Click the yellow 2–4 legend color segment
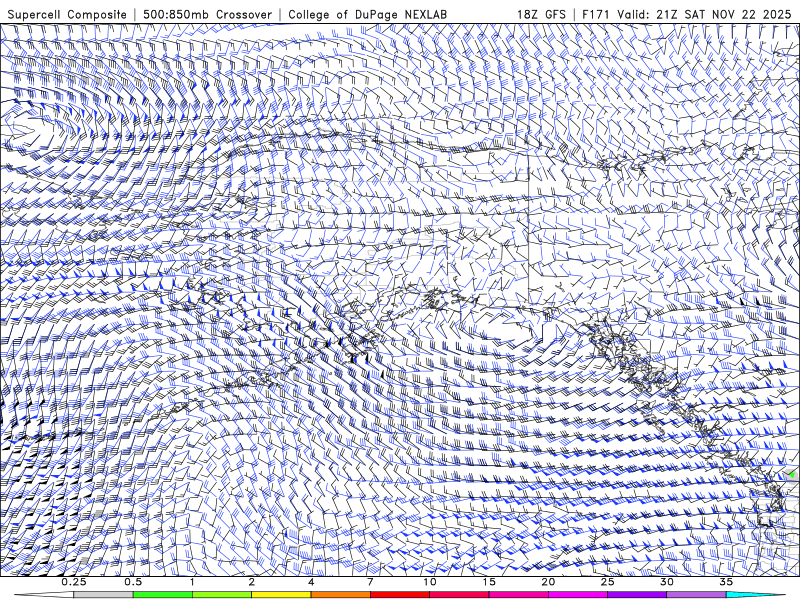 point(281,595)
